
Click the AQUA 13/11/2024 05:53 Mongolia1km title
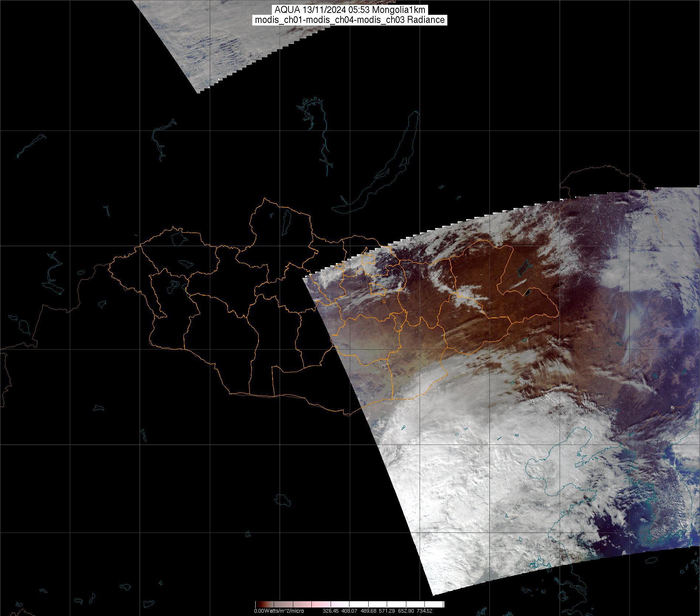[x=350, y=10]
